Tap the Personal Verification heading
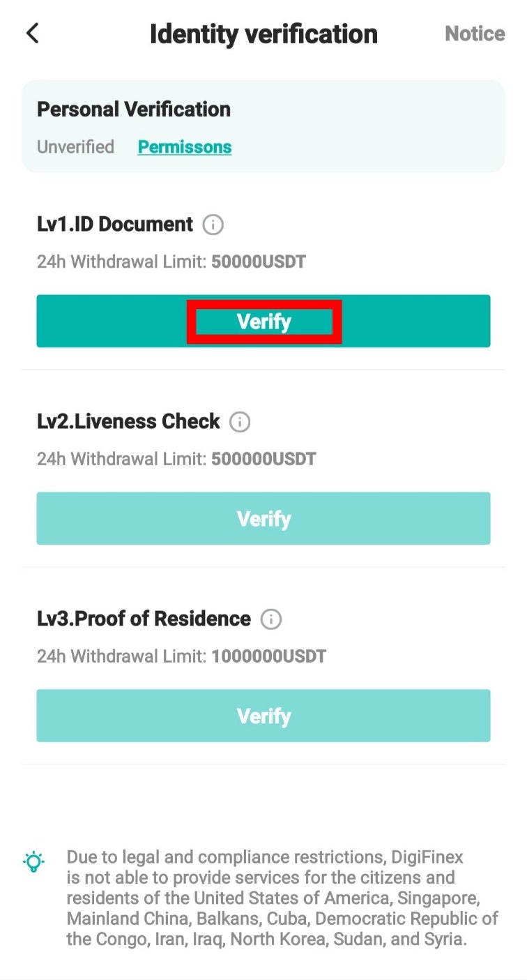527x980 pixels. click(x=134, y=110)
